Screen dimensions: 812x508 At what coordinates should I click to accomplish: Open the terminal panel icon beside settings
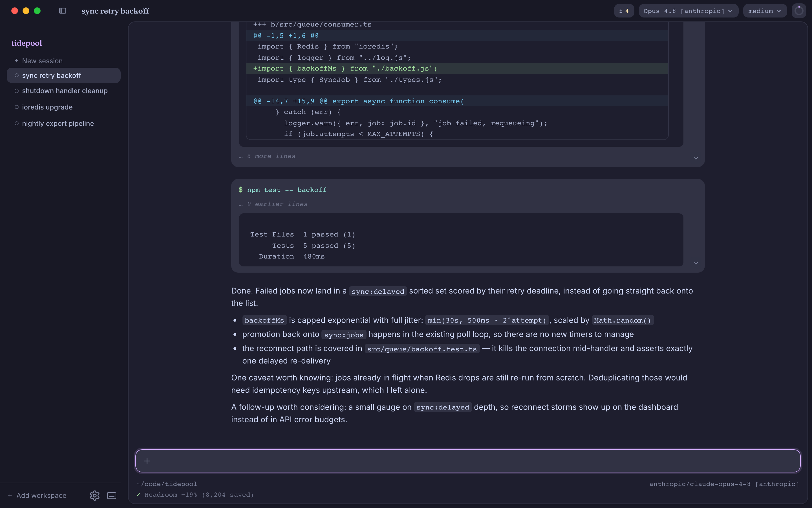pyautogui.click(x=112, y=495)
